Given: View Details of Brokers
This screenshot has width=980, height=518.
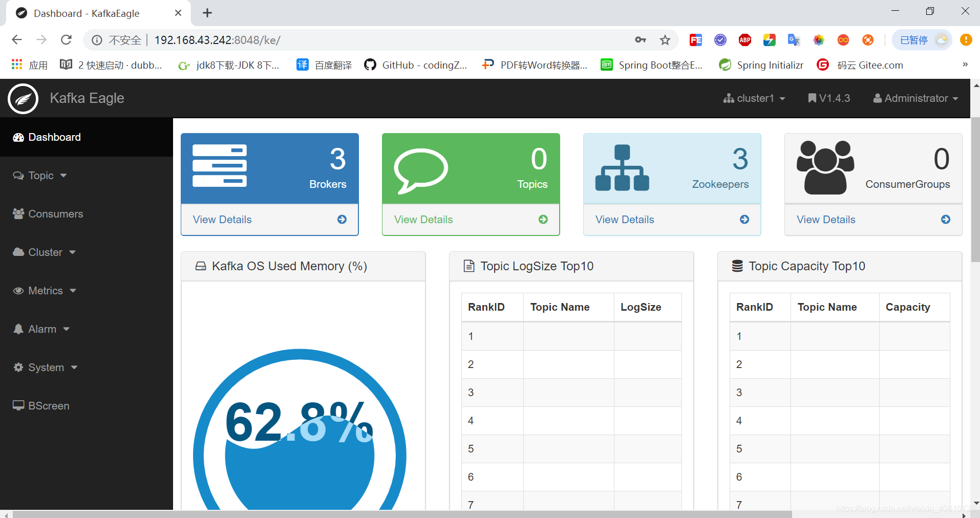Looking at the screenshot, I should point(222,220).
